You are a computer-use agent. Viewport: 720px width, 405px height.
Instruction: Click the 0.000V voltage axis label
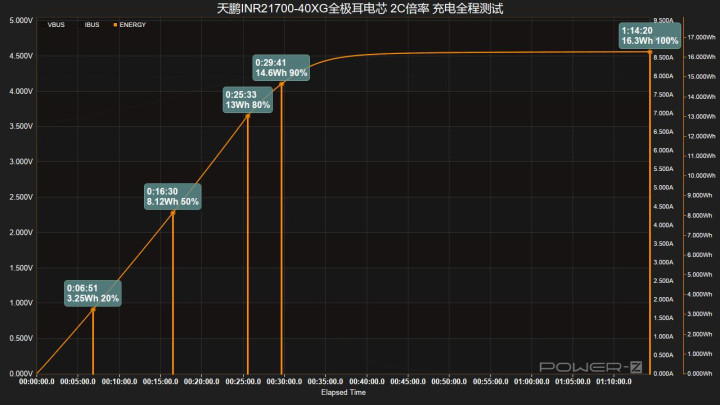tap(21, 373)
